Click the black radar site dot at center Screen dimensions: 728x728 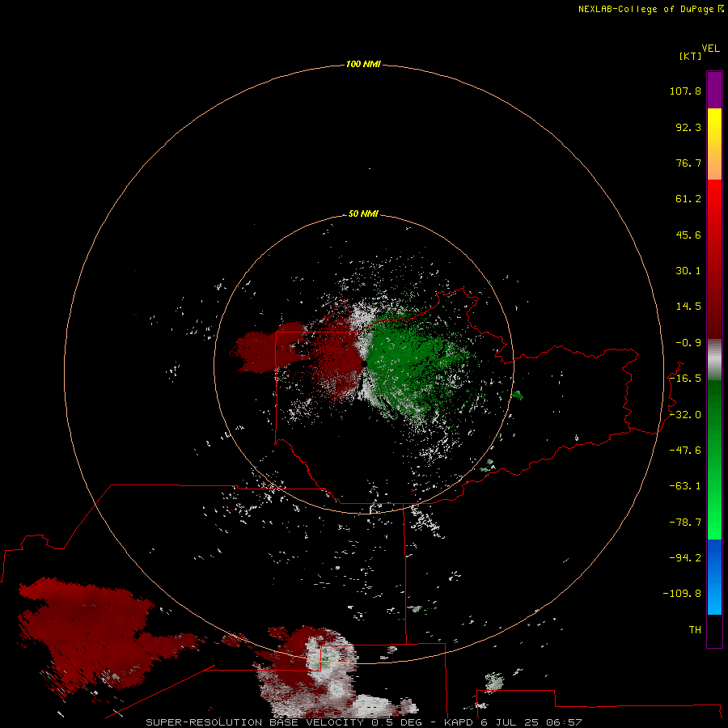click(365, 364)
